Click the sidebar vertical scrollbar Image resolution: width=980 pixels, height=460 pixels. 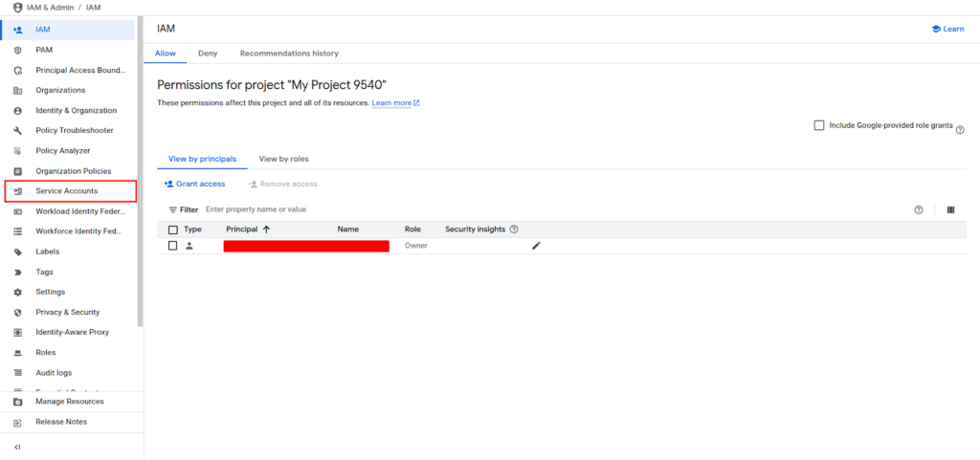[141, 171]
